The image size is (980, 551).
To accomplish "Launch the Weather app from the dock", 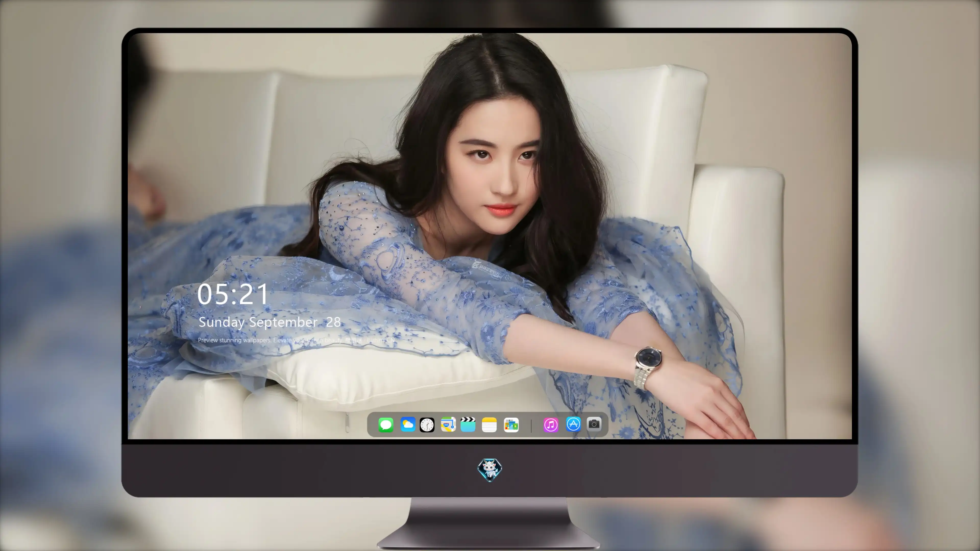I will tap(408, 424).
